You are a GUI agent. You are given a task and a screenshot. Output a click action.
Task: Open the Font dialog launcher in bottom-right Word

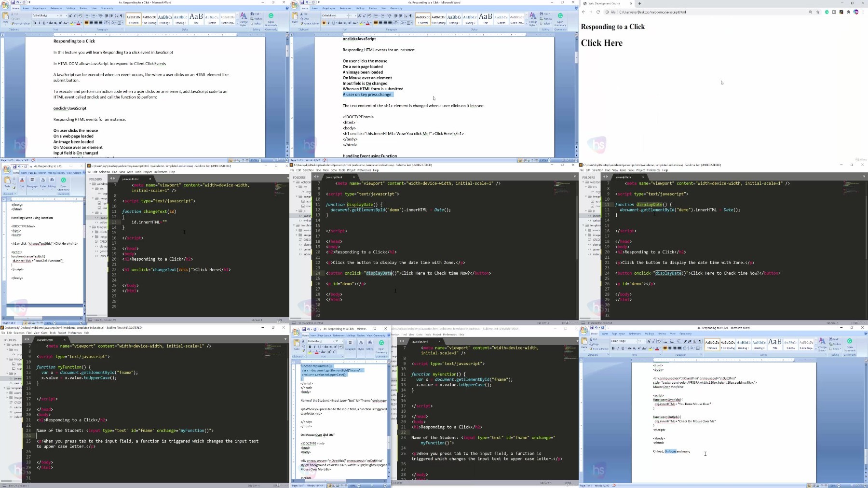pyautogui.click(x=660, y=355)
